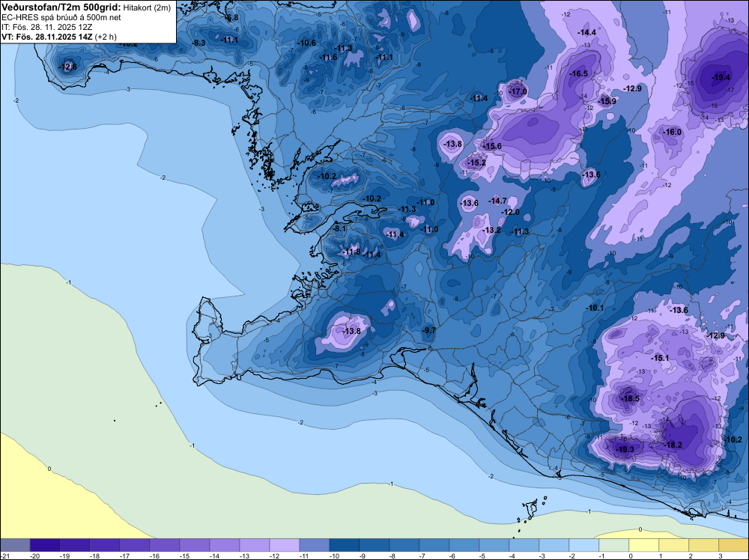Click the -18.2 temperature label
The width and height of the screenshot is (749, 560).
[x=673, y=445]
